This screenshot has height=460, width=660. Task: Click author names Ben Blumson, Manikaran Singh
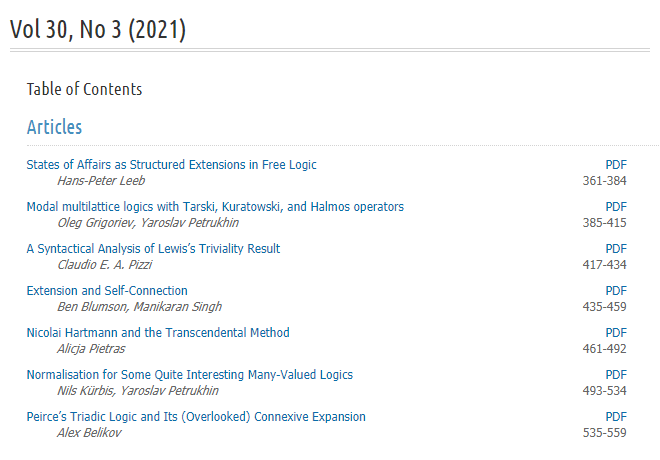139,307
